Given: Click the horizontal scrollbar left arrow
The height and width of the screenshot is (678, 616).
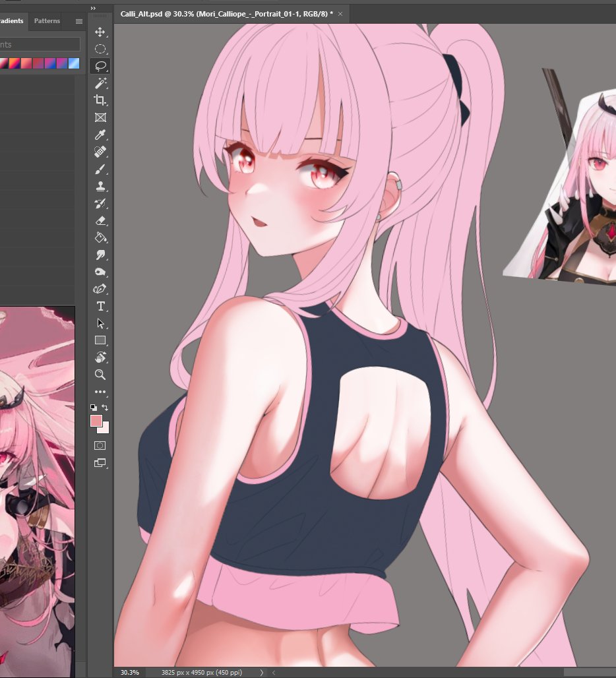Looking at the screenshot, I should (273, 672).
